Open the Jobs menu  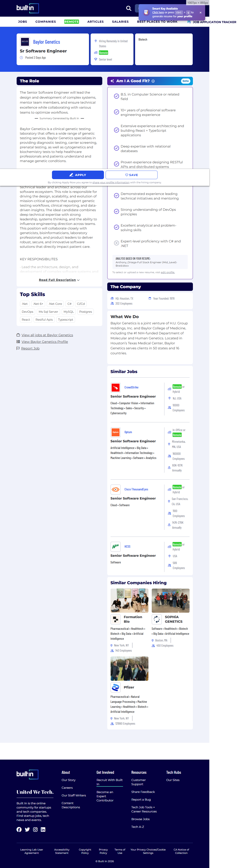23,22
